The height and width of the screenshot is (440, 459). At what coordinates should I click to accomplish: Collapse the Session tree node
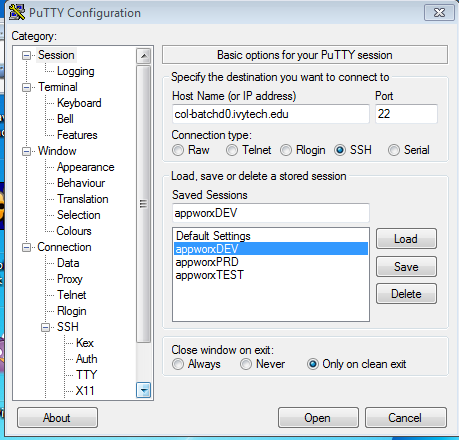(x=27, y=55)
